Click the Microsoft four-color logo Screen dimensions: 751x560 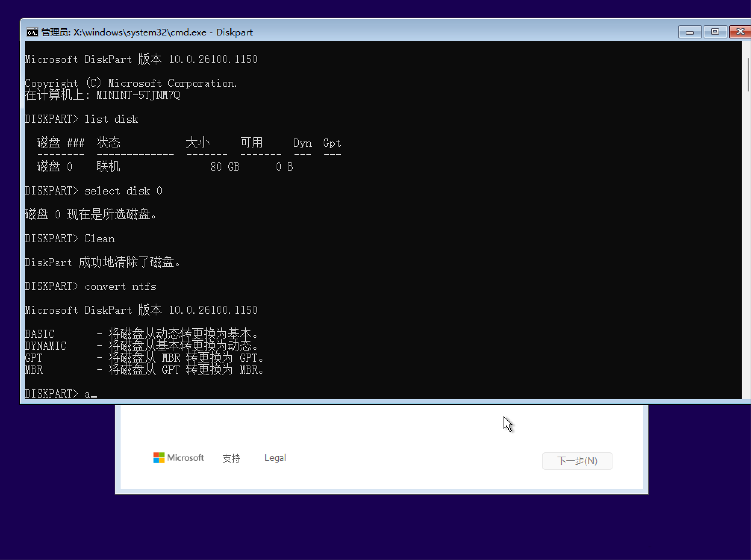(x=159, y=458)
